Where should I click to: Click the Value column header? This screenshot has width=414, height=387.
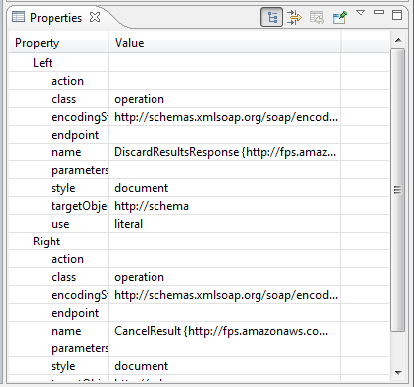tap(224, 43)
